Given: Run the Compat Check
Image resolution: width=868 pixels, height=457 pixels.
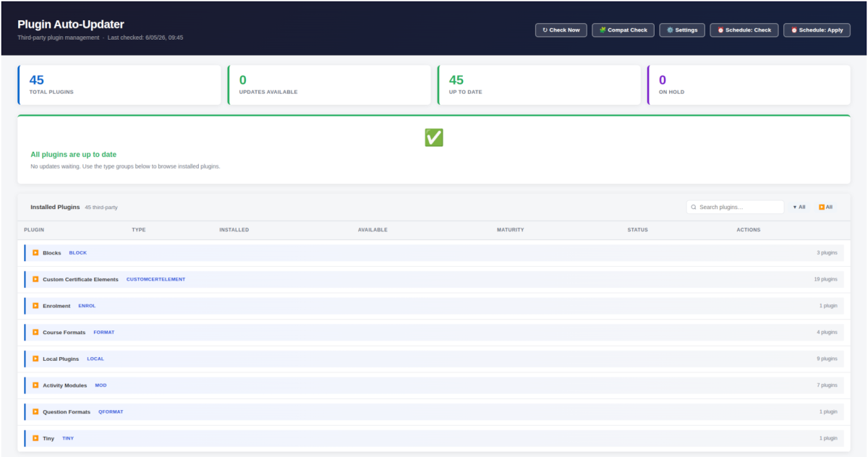Looking at the screenshot, I should (624, 30).
